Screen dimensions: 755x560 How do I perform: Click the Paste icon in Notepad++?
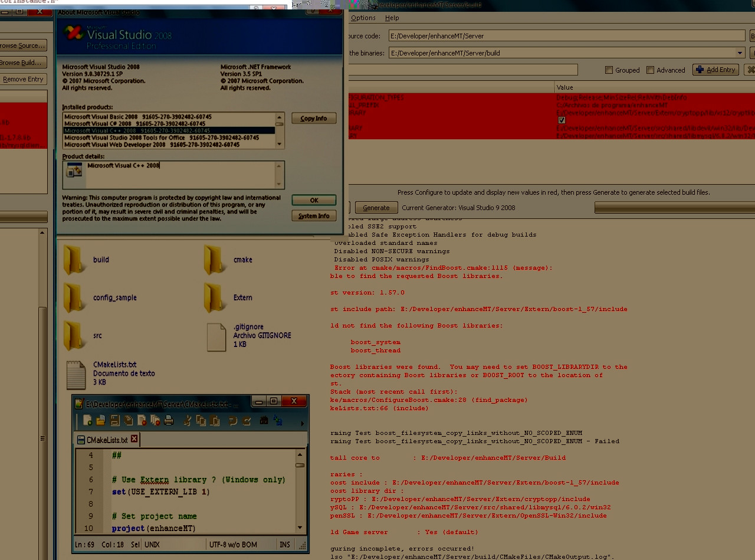click(x=215, y=420)
